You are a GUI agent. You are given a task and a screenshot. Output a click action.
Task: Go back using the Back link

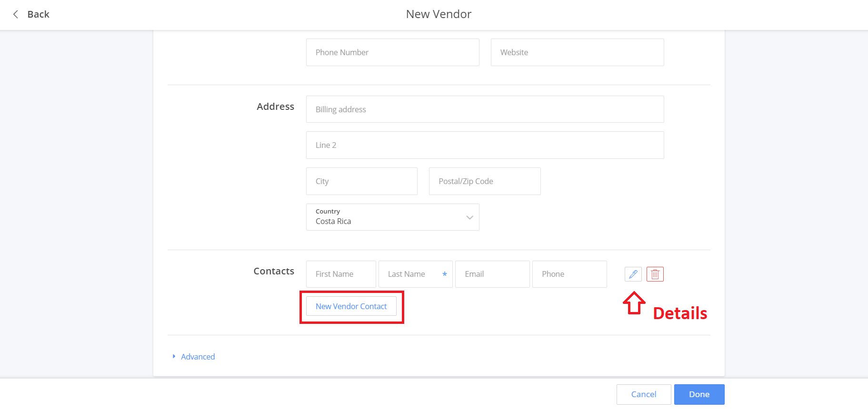(x=38, y=14)
